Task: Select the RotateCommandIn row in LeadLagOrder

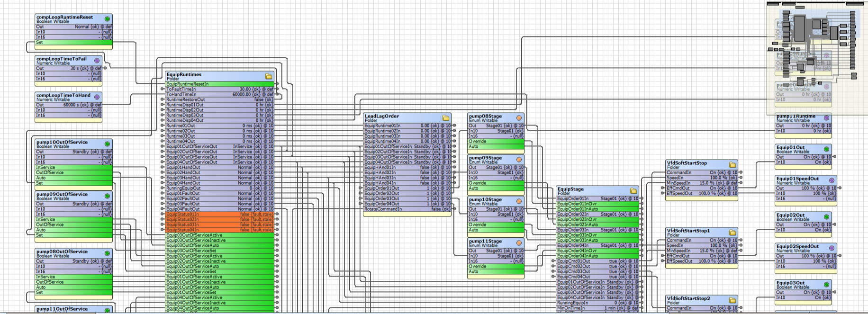Action: [x=407, y=209]
